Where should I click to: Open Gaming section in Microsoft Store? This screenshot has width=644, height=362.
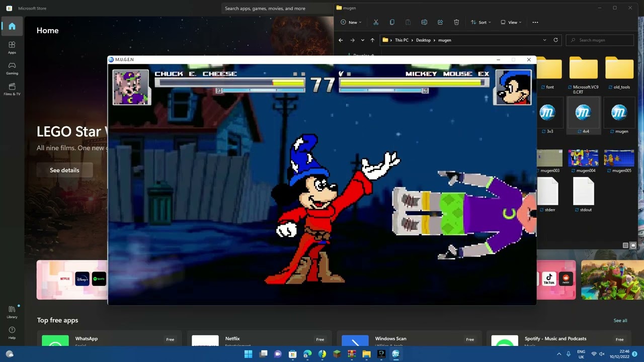tap(12, 68)
